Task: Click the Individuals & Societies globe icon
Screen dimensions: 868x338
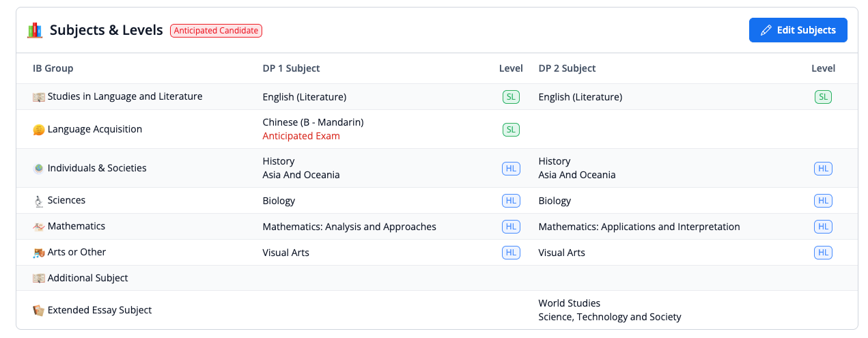Action: [x=39, y=168]
